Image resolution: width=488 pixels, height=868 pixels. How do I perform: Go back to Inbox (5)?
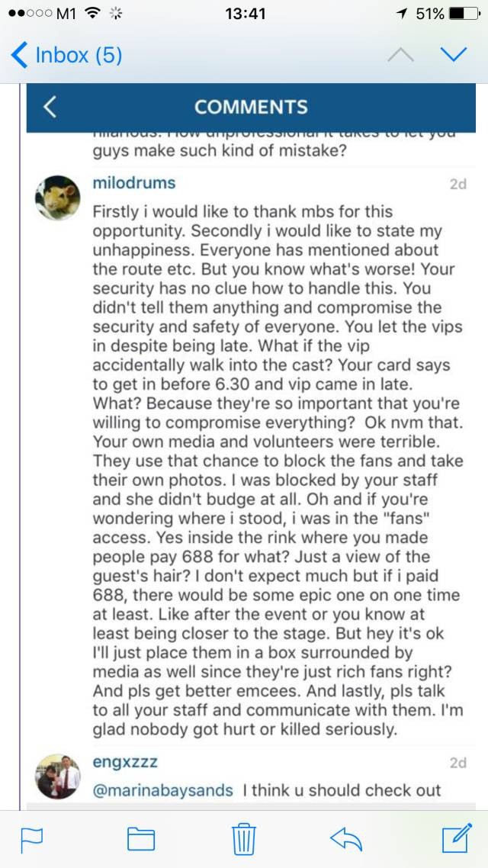point(67,55)
